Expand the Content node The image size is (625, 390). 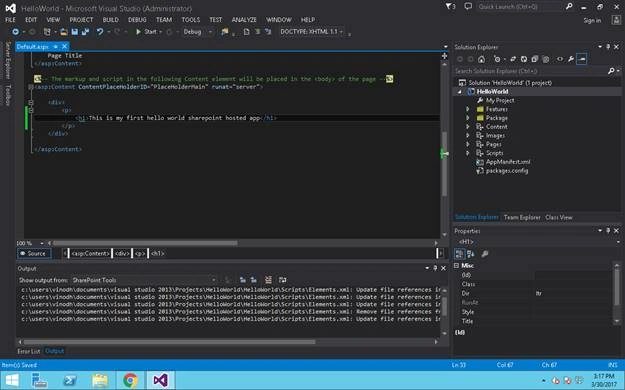click(x=468, y=127)
